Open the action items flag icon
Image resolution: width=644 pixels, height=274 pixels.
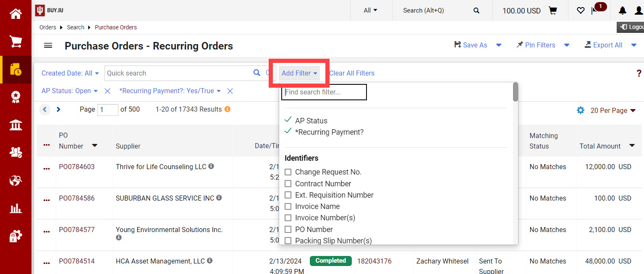point(594,10)
